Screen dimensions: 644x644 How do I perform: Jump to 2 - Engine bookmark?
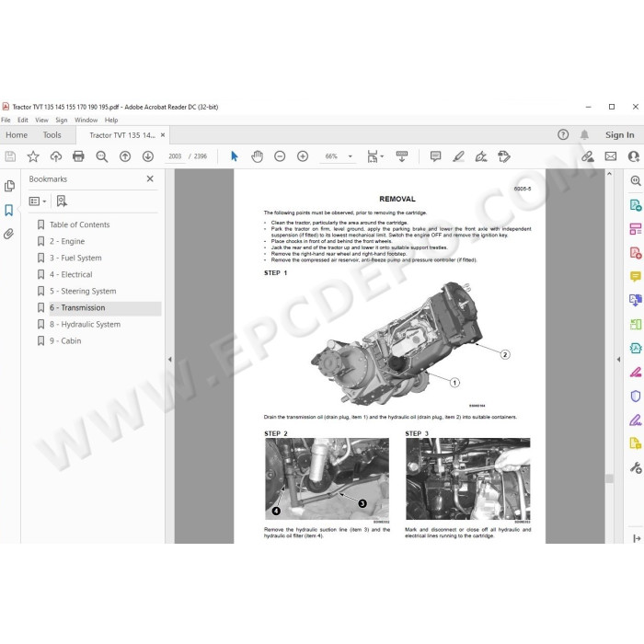pyautogui.click(x=67, y=241)
